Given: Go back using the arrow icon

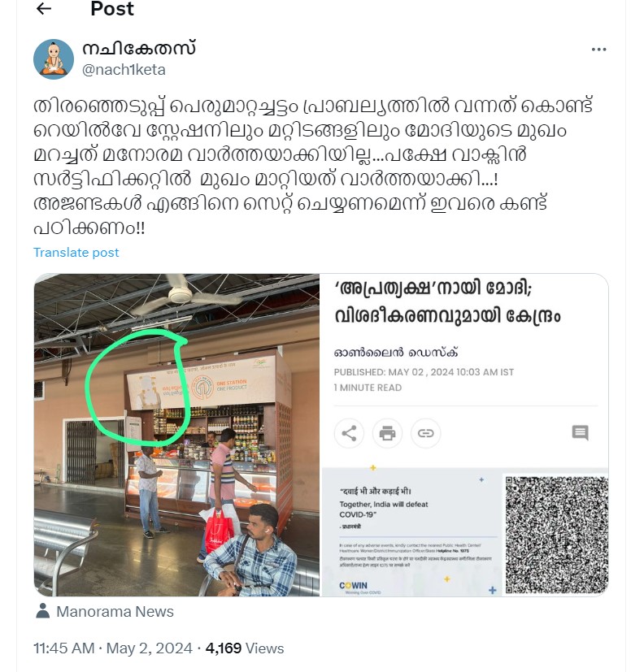Looking at the screenshot, I should pos(44,9).
